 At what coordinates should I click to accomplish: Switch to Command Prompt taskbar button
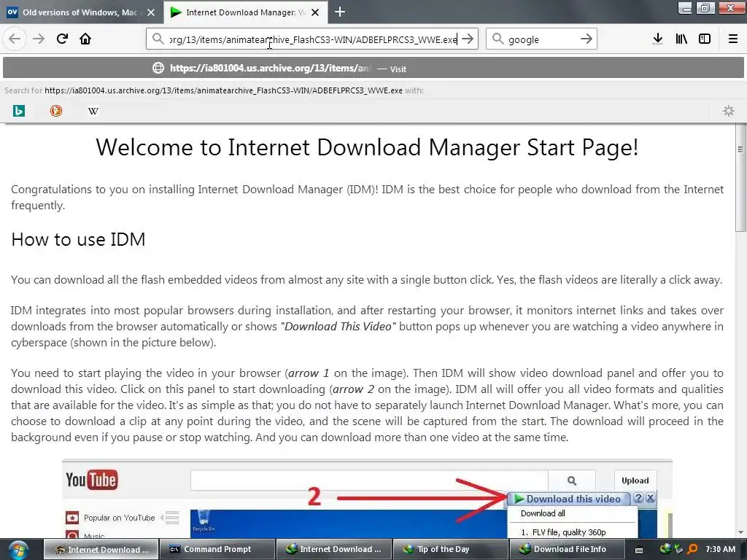pos(217,550)
